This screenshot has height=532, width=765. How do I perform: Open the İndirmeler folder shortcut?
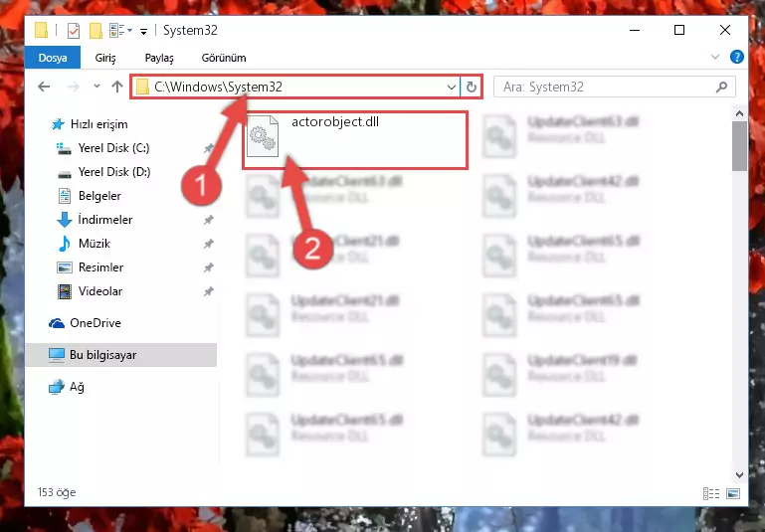point(96,220)
